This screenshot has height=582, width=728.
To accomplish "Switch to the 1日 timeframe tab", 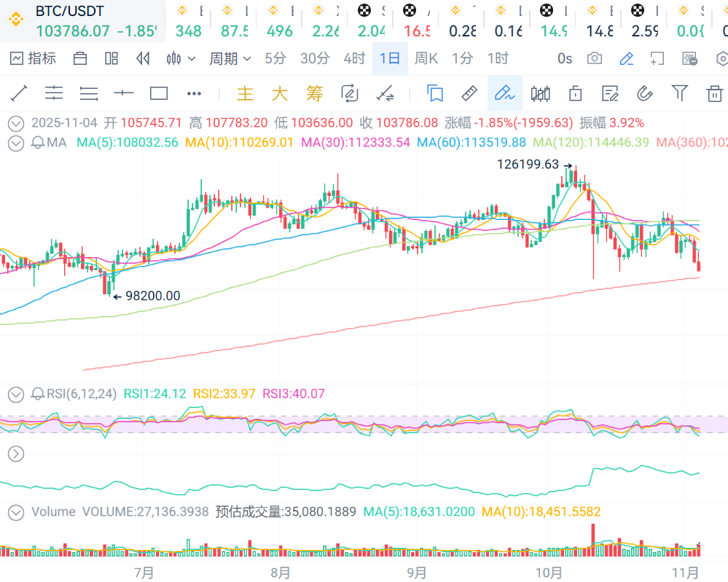I will click(x=390, y=58).
